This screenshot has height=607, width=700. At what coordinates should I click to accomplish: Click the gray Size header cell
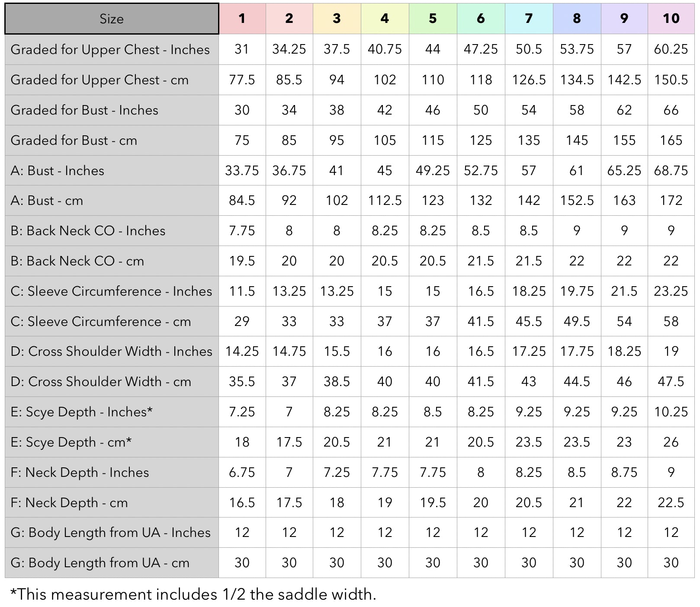(112, 19)
